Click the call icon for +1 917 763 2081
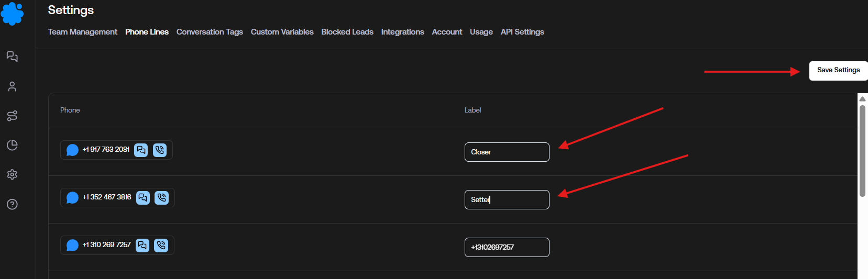Viewport: 868px width, 279px height. (x=160, y=150)
